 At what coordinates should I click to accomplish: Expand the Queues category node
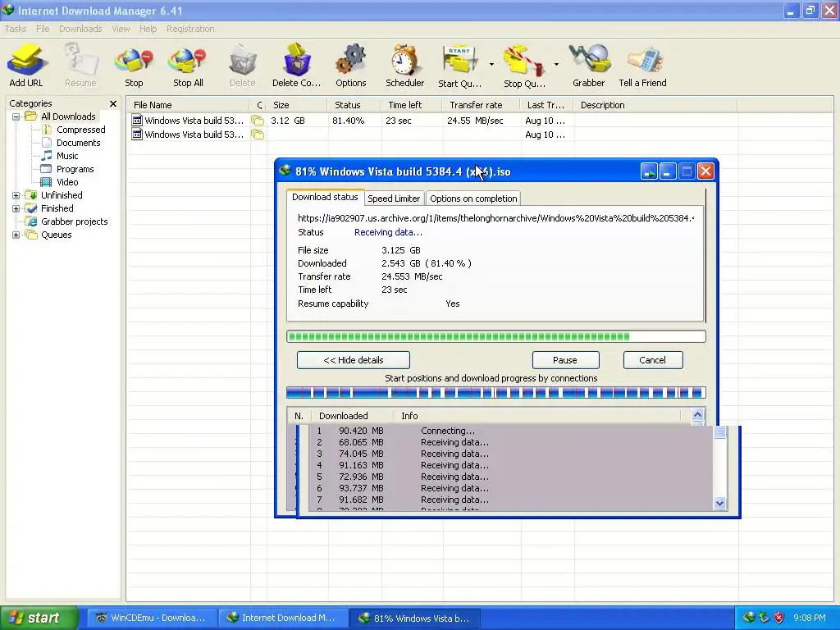point(16,235)
